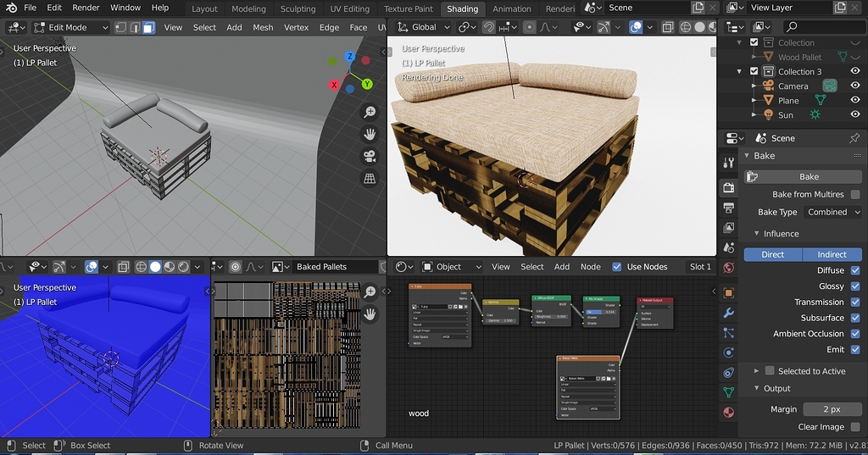Open the Object properties tab

tap(728, 293)
